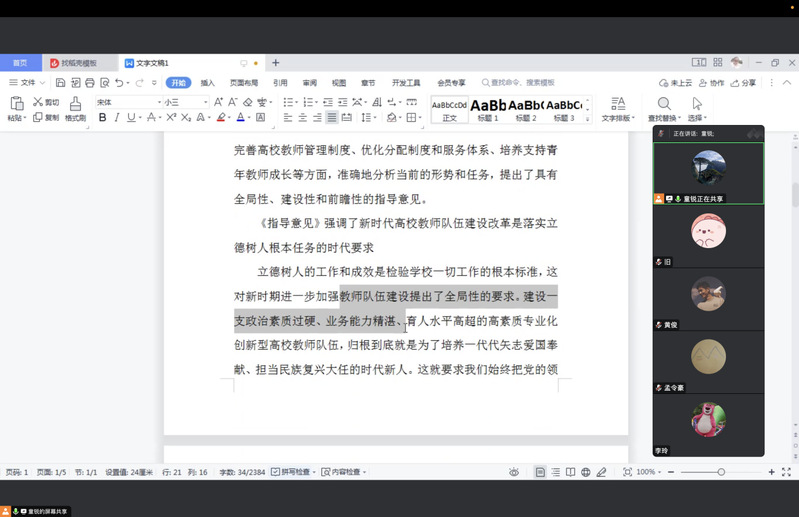Click the 分享 share button
799x517 pixels.
(745, 83)
